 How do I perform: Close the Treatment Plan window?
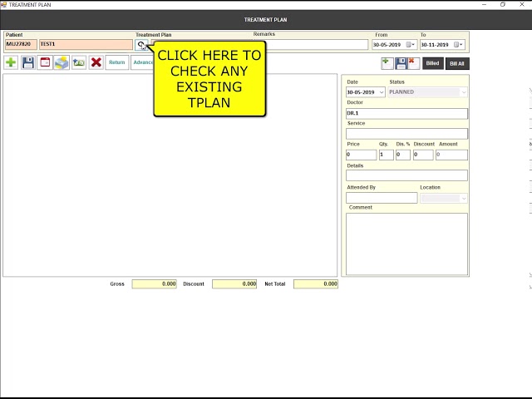522,4
